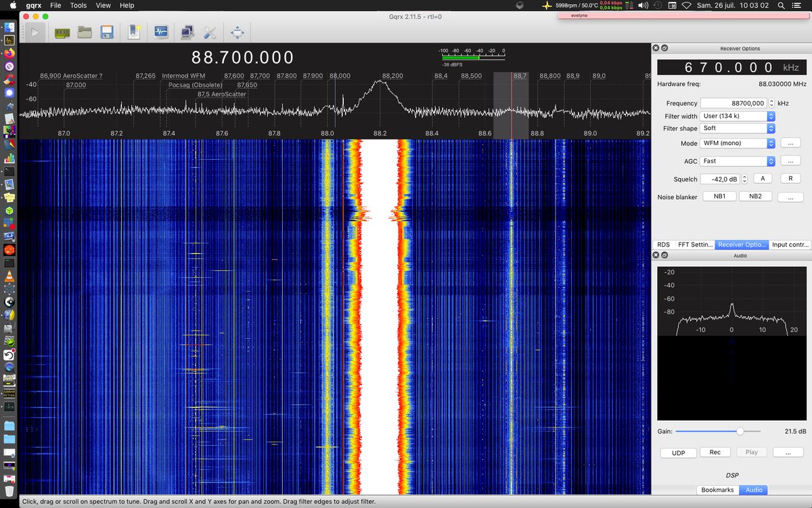The height and width of the screenshot is (508, 812).
Task: Click the 88,200 bookmark label on spectrum
Action: tap(392, 76)
